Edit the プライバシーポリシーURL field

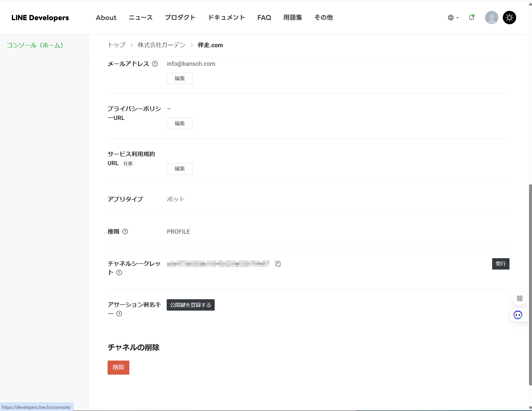[180, 123]
